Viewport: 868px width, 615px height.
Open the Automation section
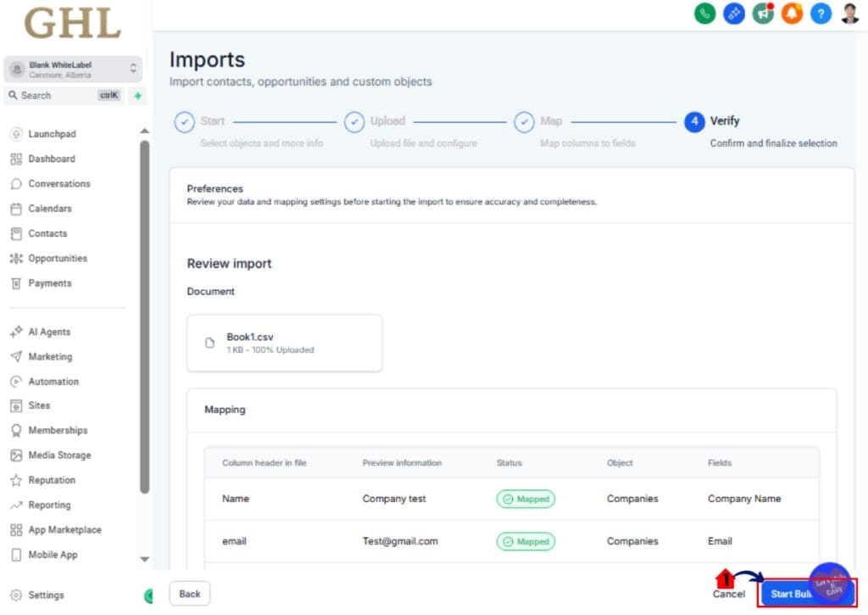[55, 381]
